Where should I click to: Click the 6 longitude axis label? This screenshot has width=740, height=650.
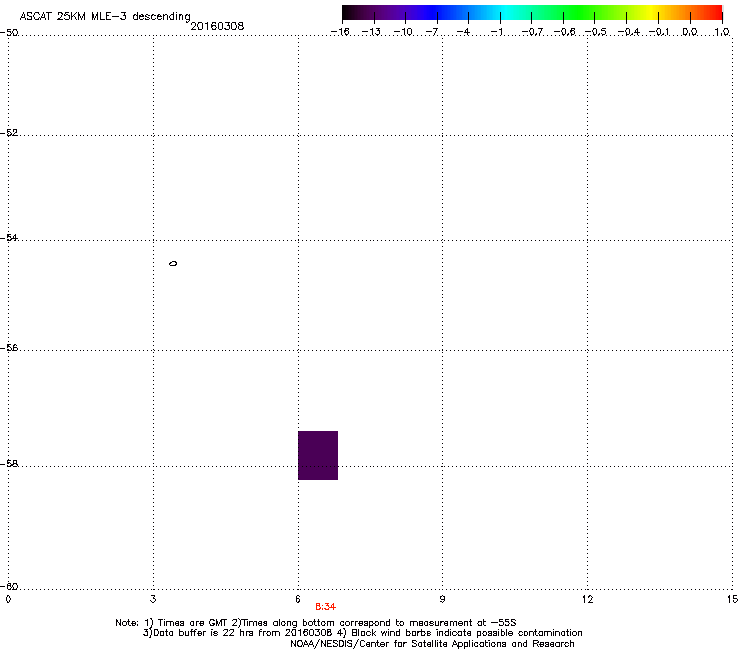tap(298, 599)
